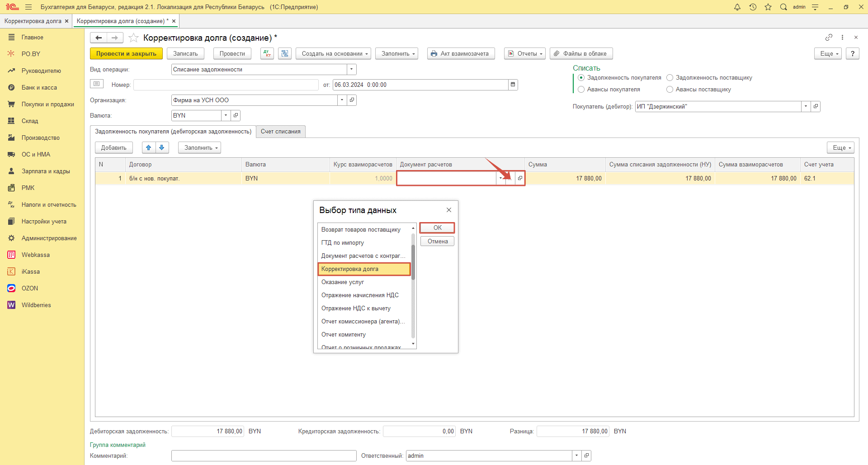Screen dimensions: 868x465
Task: Expand Валюта dropdown arrow
Action: pos(226,115)
